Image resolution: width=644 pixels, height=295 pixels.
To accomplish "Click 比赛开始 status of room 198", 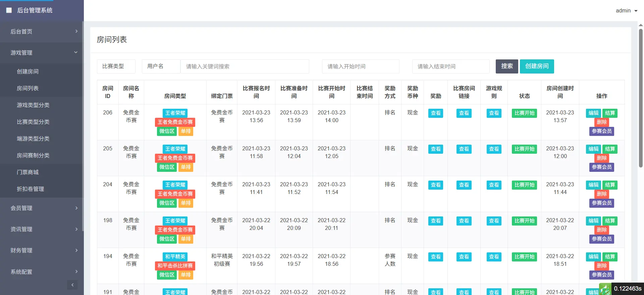I will tap(524, 221).
